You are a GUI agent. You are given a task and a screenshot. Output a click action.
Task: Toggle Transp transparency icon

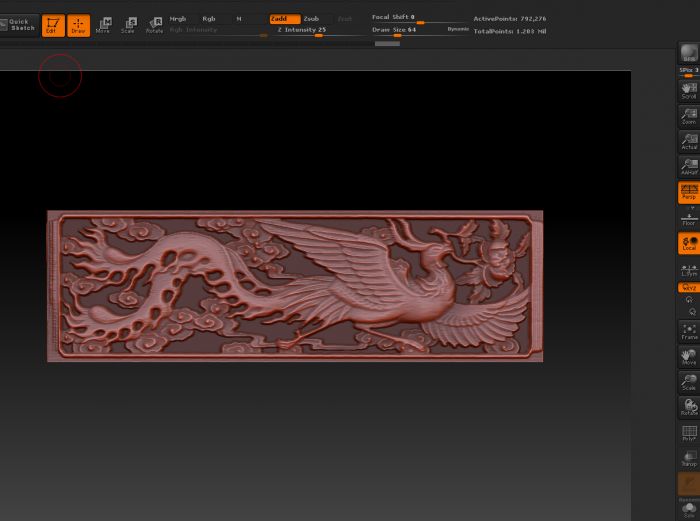(689, 458)
